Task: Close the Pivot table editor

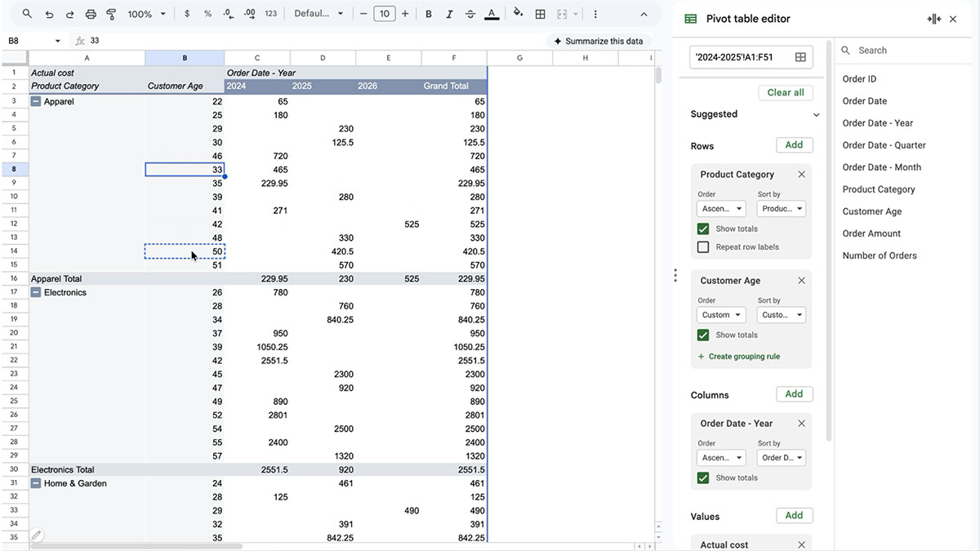Action: click(x=953, y=19)
